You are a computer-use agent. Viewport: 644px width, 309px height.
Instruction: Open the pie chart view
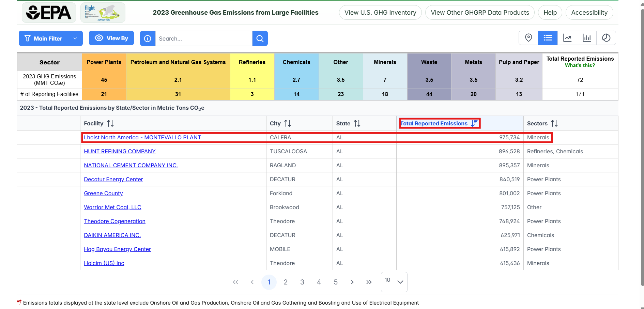(x=606, y=38)
